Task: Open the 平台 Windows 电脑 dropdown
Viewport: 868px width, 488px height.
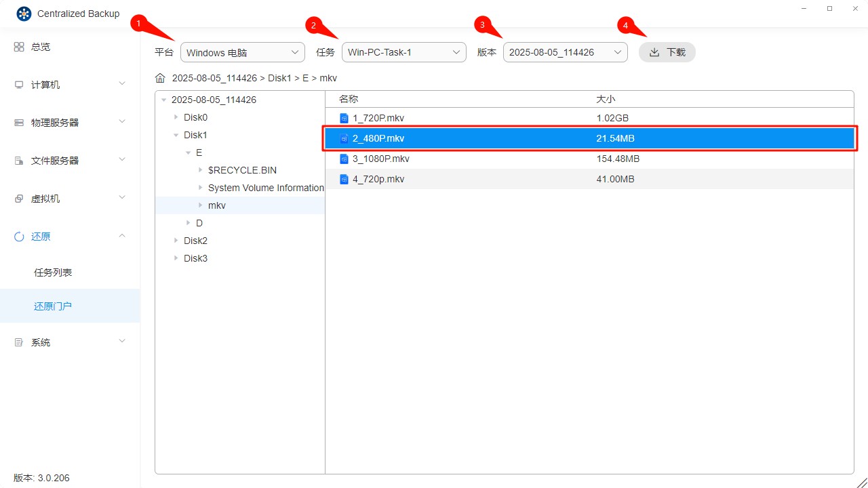Action: 242,52
